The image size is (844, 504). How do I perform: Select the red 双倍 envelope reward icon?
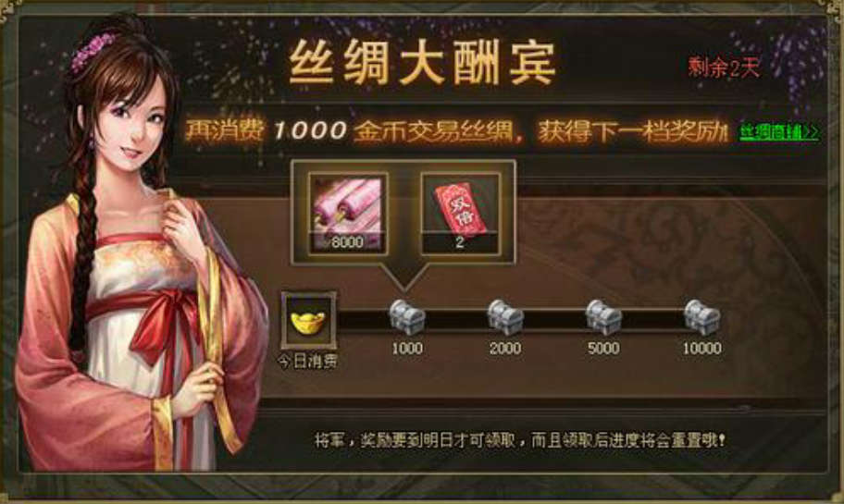[x=460, y=214]
